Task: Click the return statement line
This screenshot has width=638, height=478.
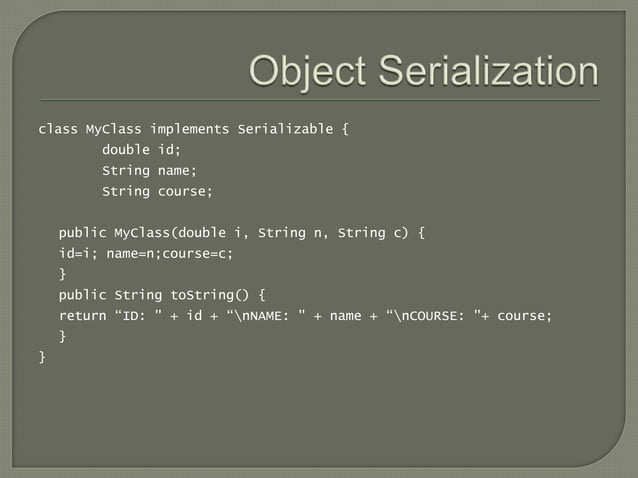Action: tap(305, 316)
